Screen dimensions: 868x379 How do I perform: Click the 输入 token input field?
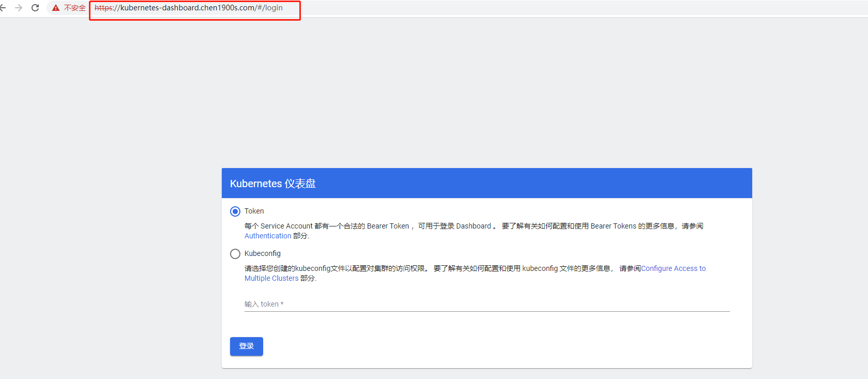click(486, 304)
